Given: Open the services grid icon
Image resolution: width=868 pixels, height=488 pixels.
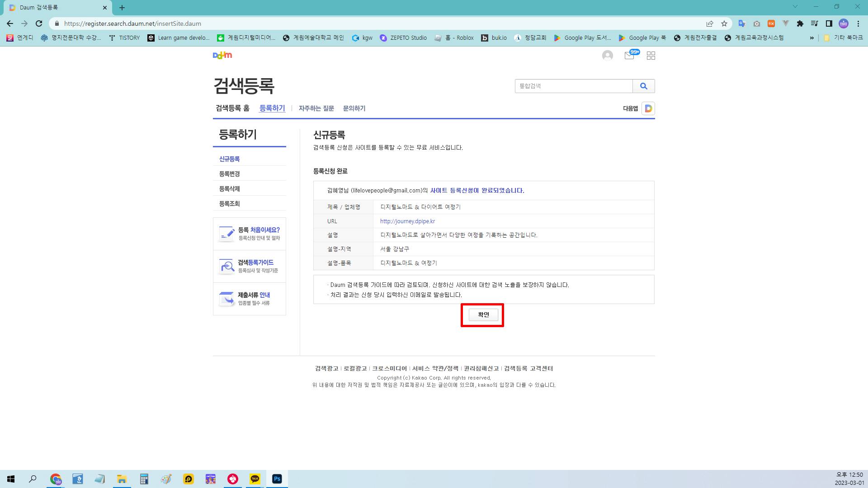Looking at the screenshot, I should [651, 56].
